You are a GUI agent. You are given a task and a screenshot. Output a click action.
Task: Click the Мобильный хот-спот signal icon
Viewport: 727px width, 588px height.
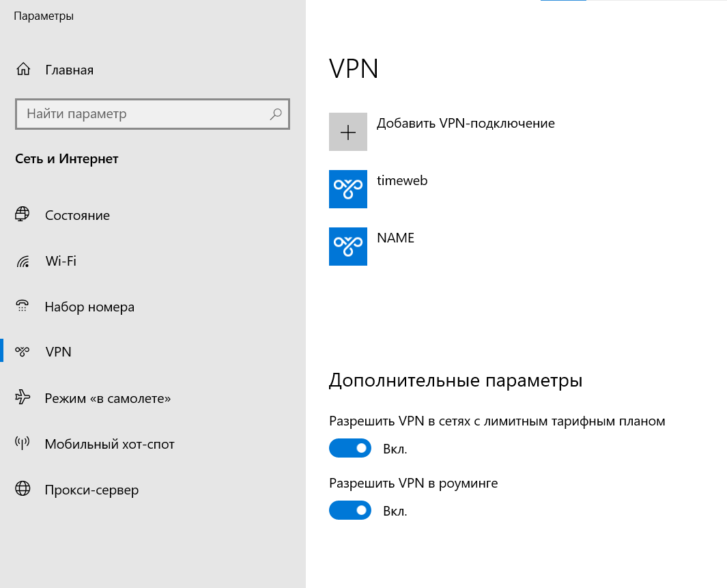[23, 443]
